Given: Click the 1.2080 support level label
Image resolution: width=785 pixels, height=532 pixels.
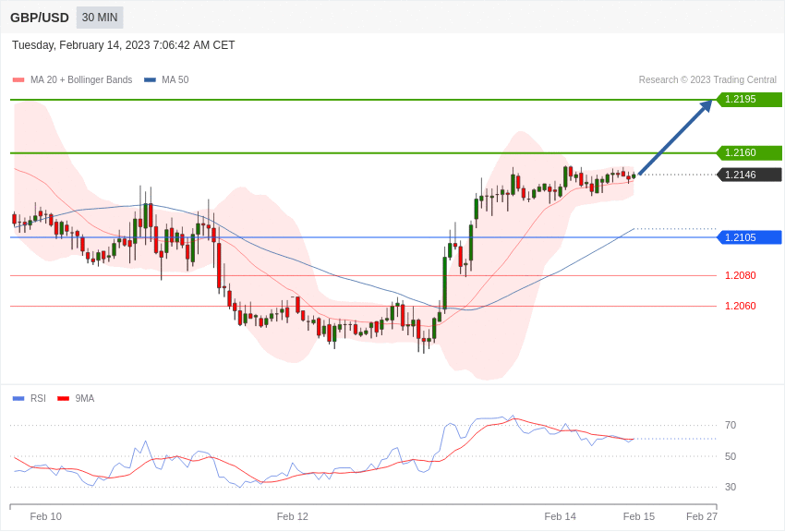Looking at the screenshot, I should (741, 275).
